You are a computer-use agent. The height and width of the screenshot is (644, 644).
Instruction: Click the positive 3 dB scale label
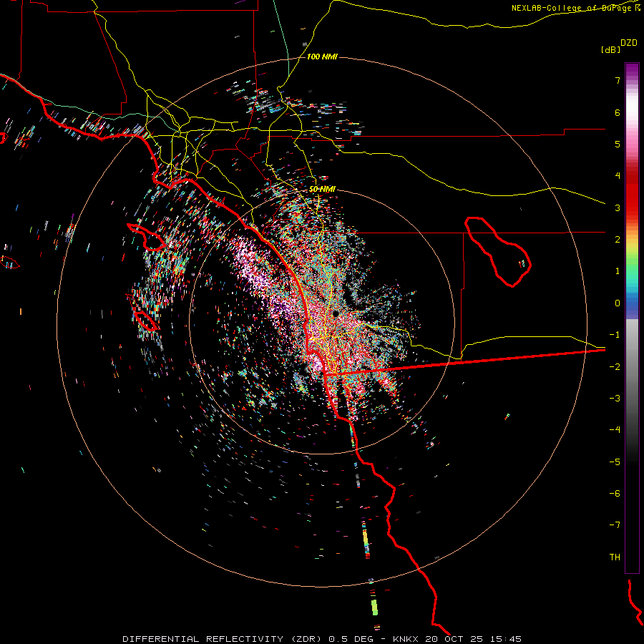[x=618, y=208]
